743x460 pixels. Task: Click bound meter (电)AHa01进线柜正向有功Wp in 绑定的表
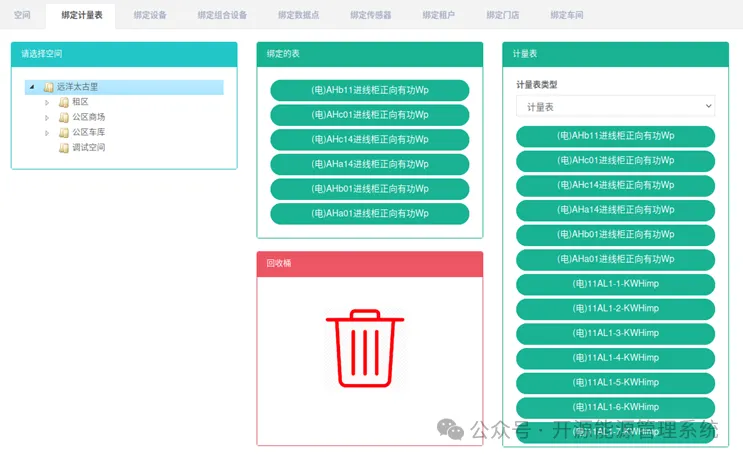pyautogui.click(x=370, y=213)
